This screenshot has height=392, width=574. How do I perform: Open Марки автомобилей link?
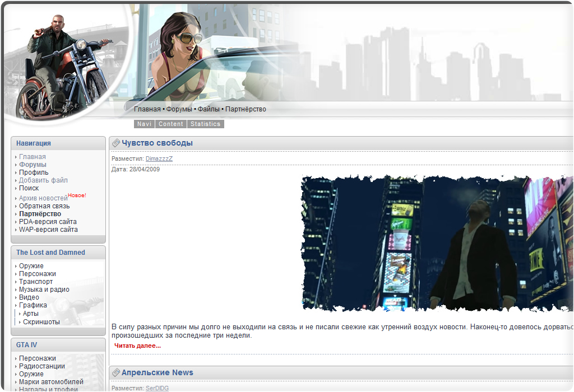click(x=51, y=382)
